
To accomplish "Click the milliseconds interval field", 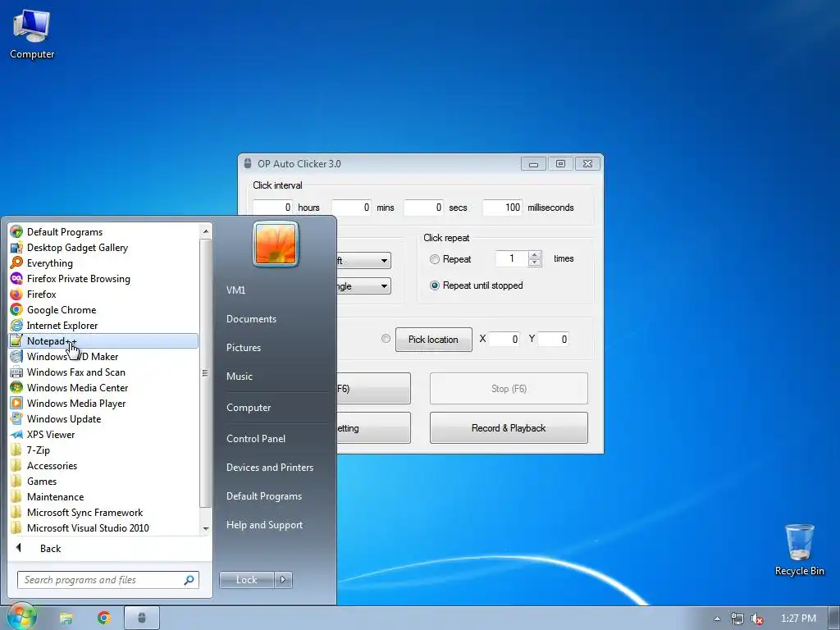I will tap(503, 208).
